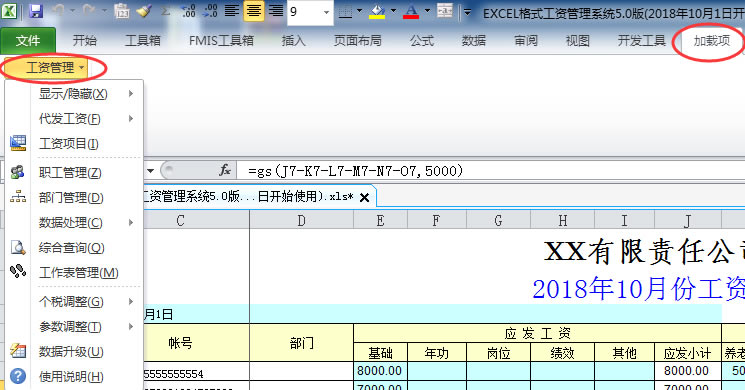The height and width of the screenshot is (390, 745).
Task: Open the fill color dropdown arrow
Action: point(393,10)
